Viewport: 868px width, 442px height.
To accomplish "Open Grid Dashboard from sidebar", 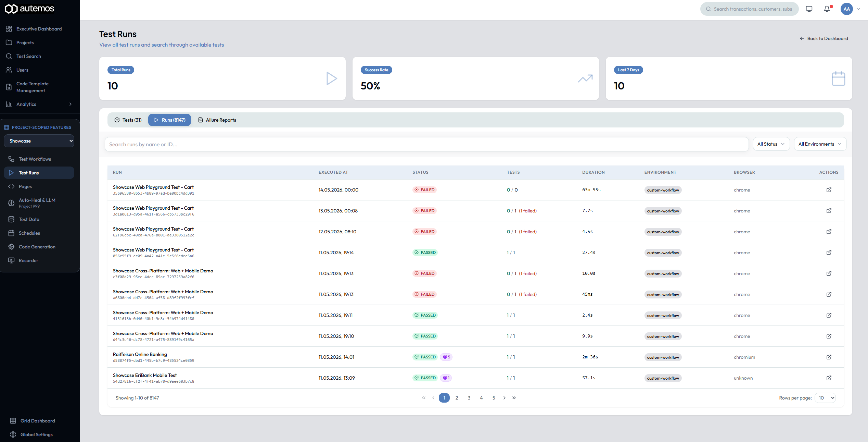I will click(37, 421).
